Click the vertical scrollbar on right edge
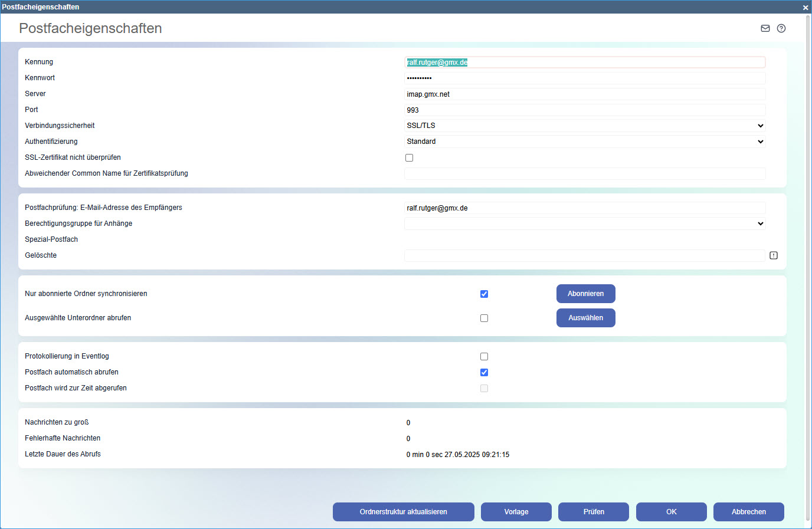Screen dimensions: 812x529 pyautogui.click(x=808, y=265)
